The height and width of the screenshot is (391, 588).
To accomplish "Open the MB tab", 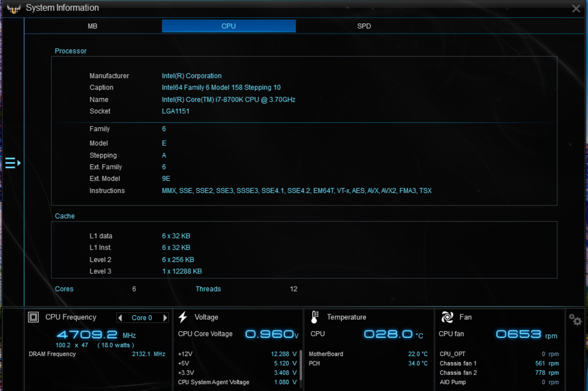I will tap(92, 26).
